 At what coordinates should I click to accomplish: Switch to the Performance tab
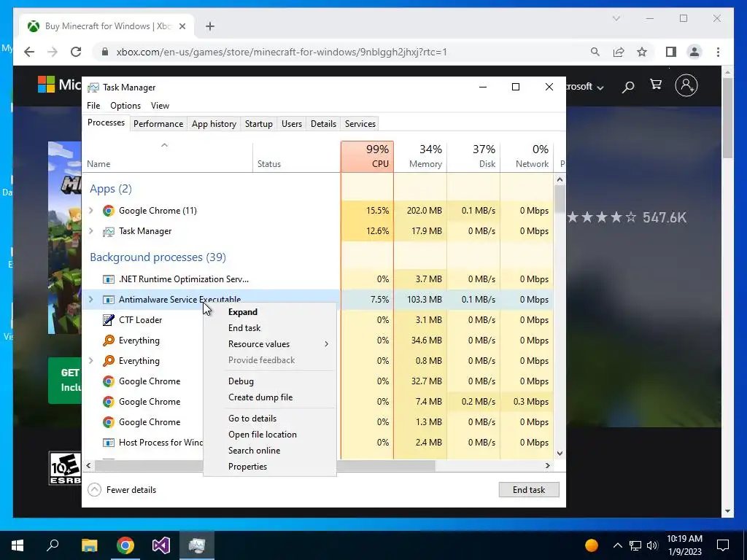click(x=158, y=124)
